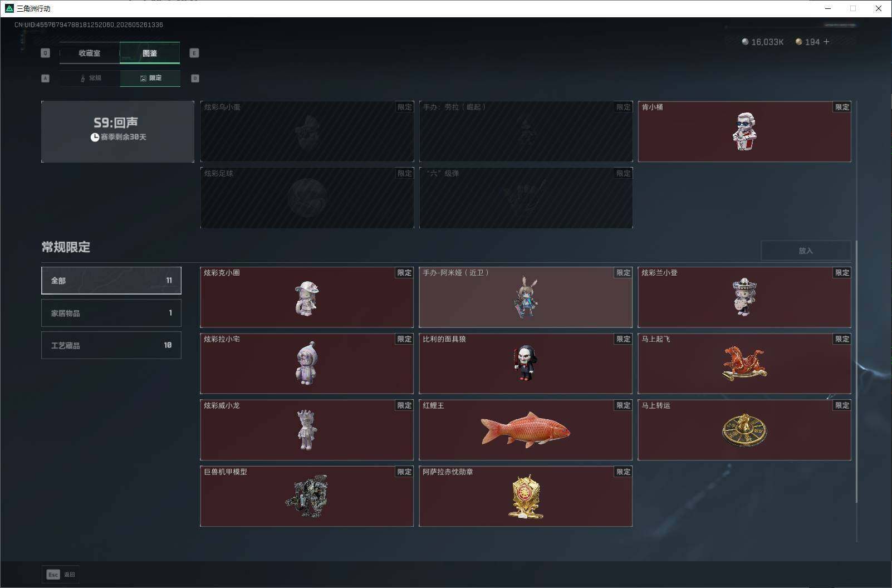This screenshot has width=892, height=588.
Task: Select the 手办-阿米娅 figurine icon
Action: pos(525,297)
